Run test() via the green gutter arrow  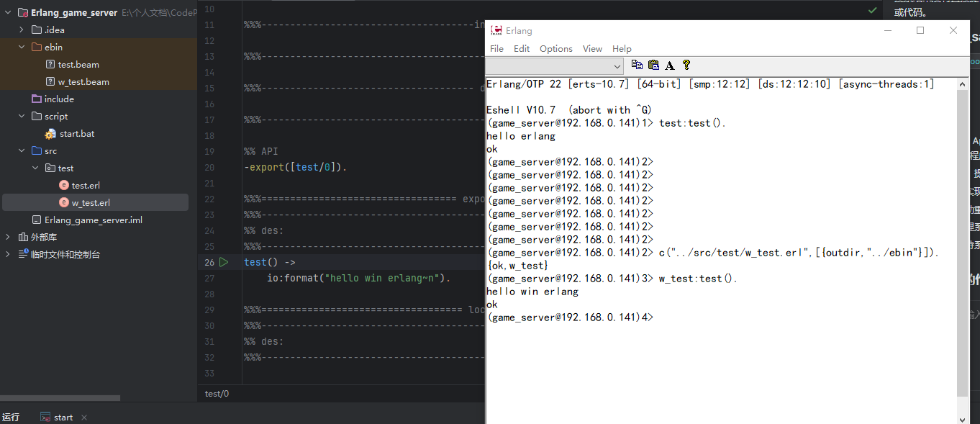(x=224, y=262)
